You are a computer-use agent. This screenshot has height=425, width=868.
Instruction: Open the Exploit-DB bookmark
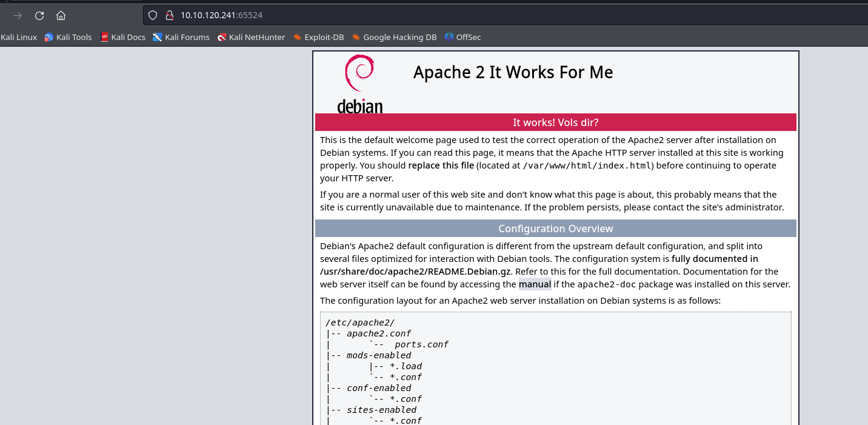tap(318, 37)
